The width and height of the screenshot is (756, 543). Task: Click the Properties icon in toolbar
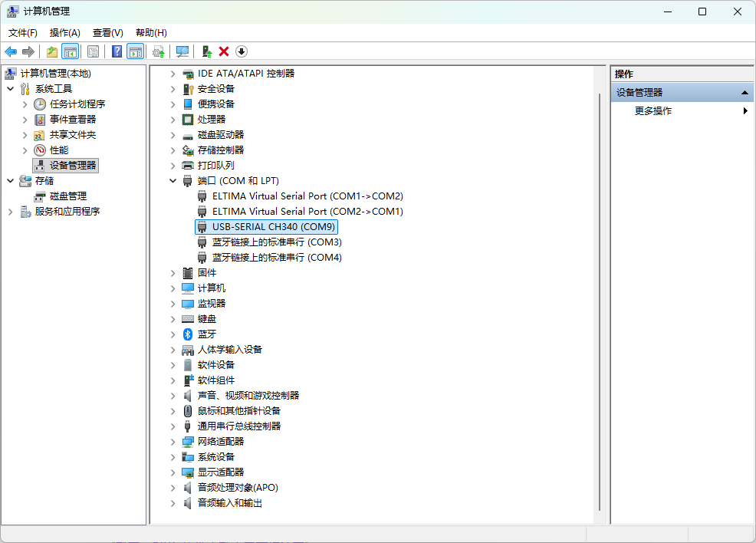pos(93,51)
